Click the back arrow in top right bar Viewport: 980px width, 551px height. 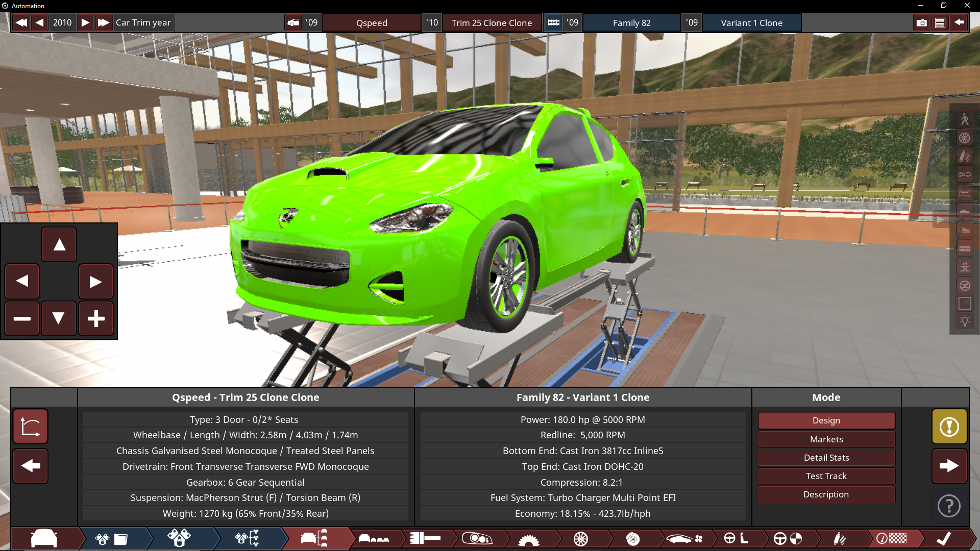click(959, 22)
